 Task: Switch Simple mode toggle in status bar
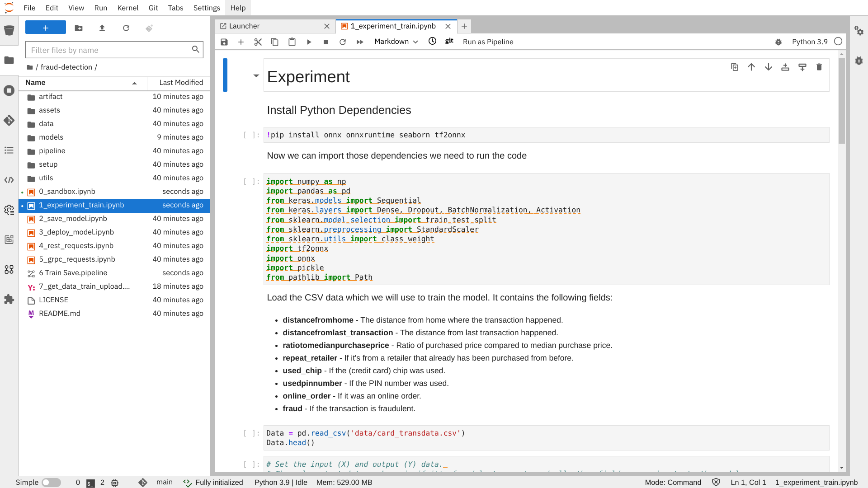click(52, 482)
